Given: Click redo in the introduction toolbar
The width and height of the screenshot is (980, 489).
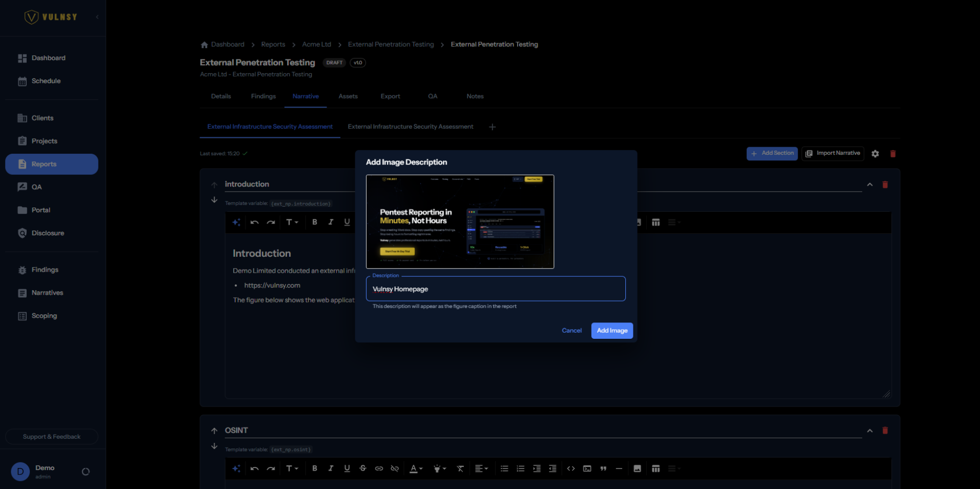Looking at the screenshot, I should click(271, 222).
